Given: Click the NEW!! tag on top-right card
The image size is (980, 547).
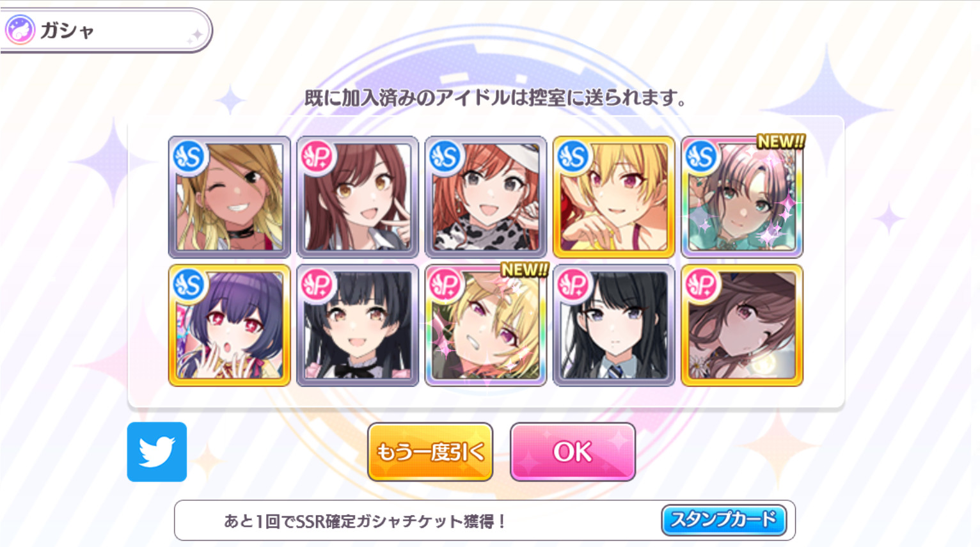Looking at the screenshot, I should click(780, 141).
